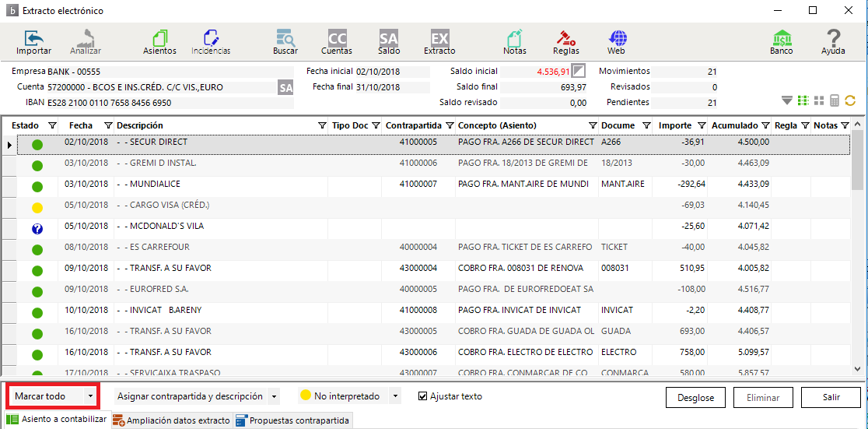
Task: Click yellow status dot of CARGO VISA row
Action: coord(37,208)
